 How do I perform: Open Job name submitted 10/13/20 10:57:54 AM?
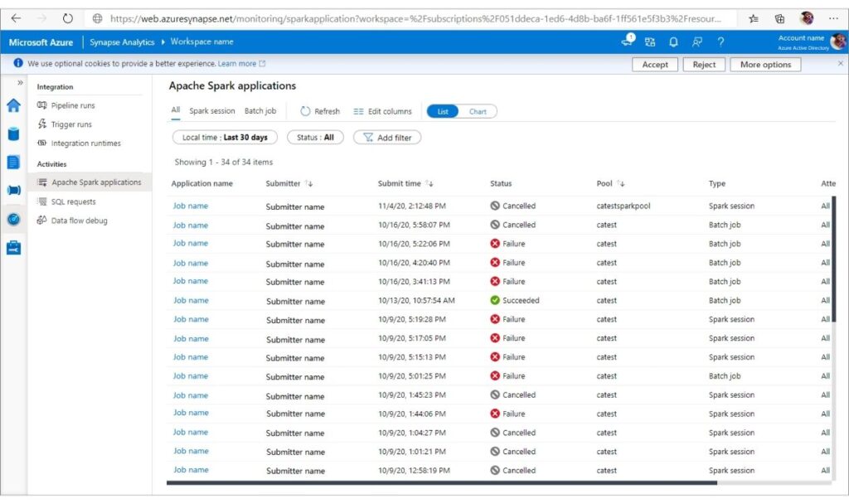tap(191, 300)
